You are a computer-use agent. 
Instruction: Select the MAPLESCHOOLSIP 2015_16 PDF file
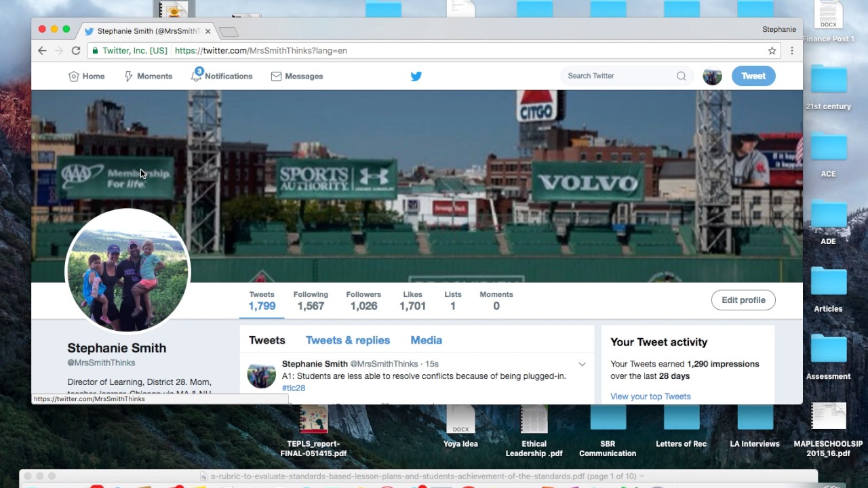click(829, 431)
